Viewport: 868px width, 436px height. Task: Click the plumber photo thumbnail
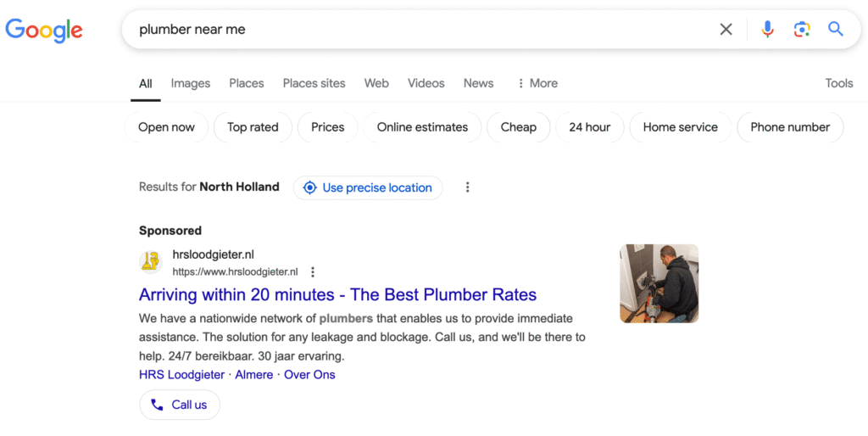pyautogui.click(x=659, y=283)
